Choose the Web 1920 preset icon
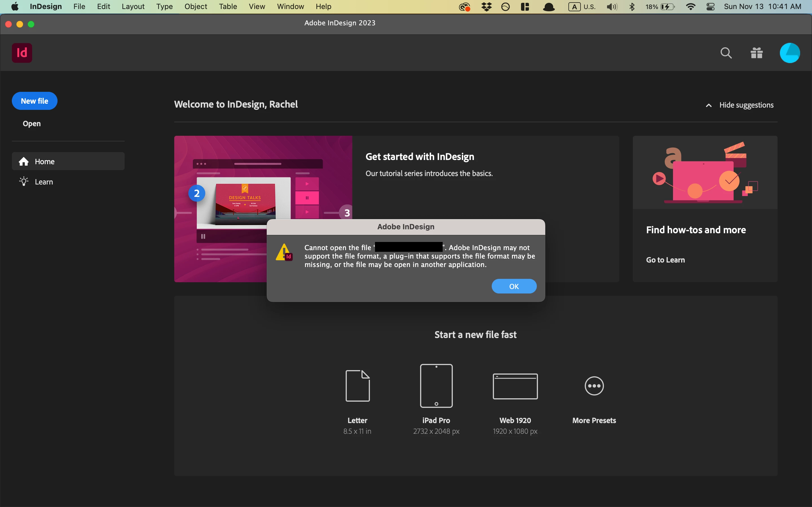The height and width of the screenshot is (507, 812). tap(515, 386)
